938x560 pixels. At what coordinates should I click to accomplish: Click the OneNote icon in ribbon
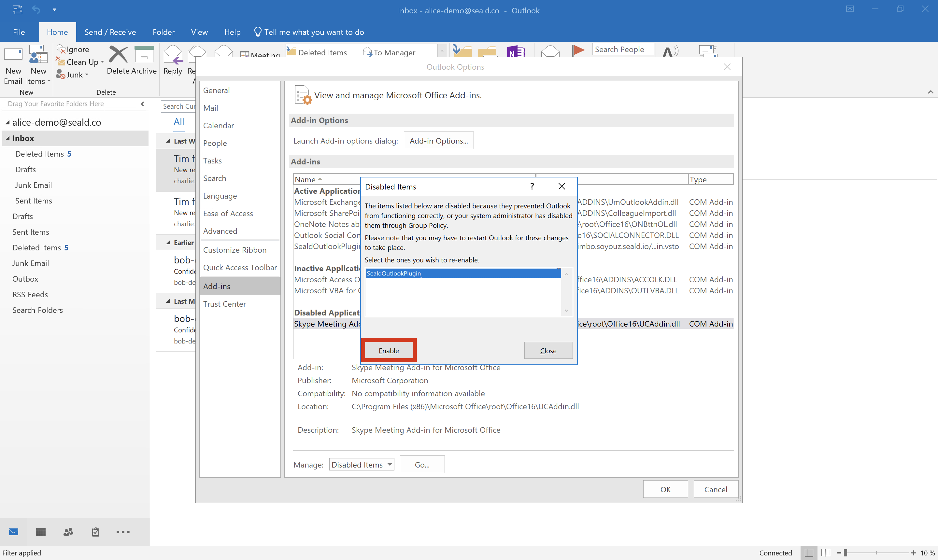pyautogui.click(x=516, y=52)
